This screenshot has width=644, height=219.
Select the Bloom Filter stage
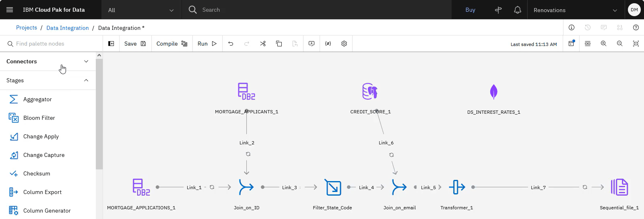click(48, 118)
